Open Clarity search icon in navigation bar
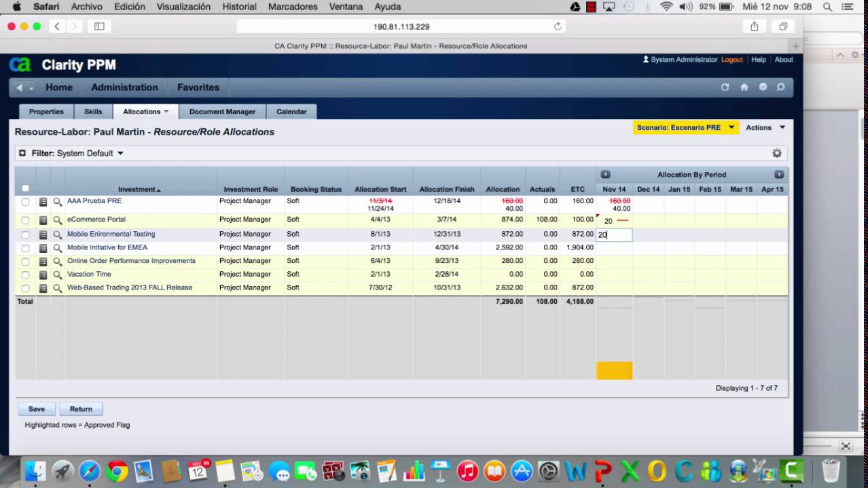Viewport: 868px width, 488px height. [x=781, y=87]
